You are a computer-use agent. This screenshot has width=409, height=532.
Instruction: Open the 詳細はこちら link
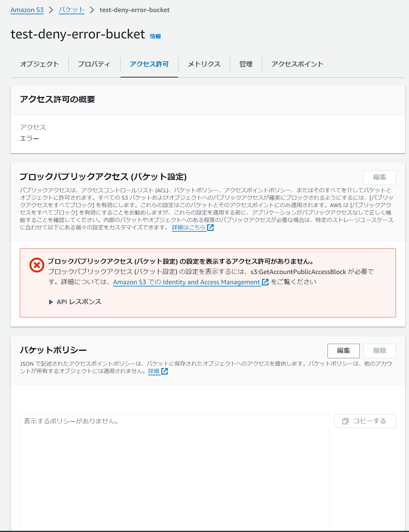pos(189,227)
